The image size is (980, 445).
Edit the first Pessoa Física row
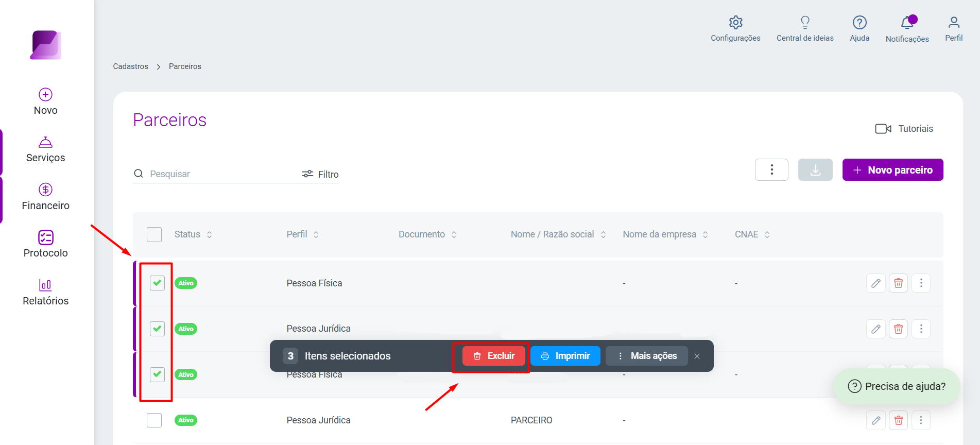[x=876, y=283]
